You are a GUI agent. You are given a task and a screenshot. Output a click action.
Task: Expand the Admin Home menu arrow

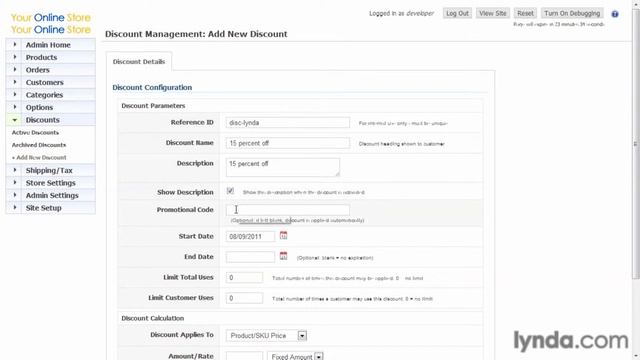pos(15,44)
